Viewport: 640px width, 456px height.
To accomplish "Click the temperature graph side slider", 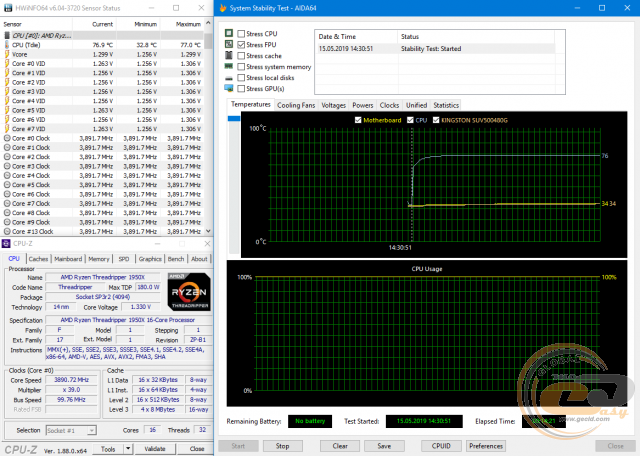I will 234,118.
